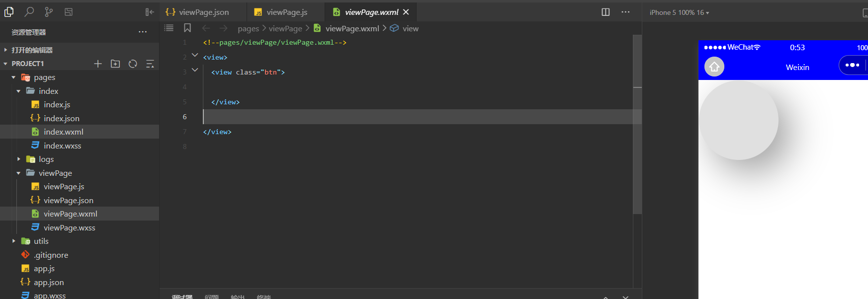This screenshot has height=299, width=868.
Task: Tap the round gray btn in simulator
Action: click(x=739, y=120)
